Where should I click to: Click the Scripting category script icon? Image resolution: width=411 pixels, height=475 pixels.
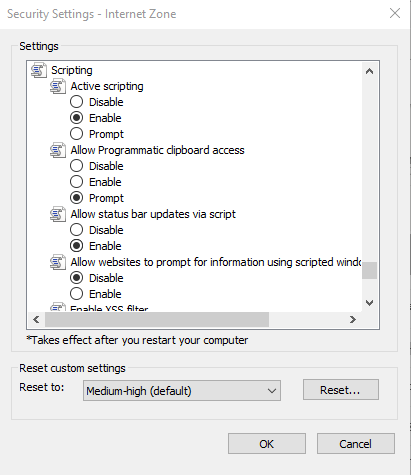tap(39, 70)
